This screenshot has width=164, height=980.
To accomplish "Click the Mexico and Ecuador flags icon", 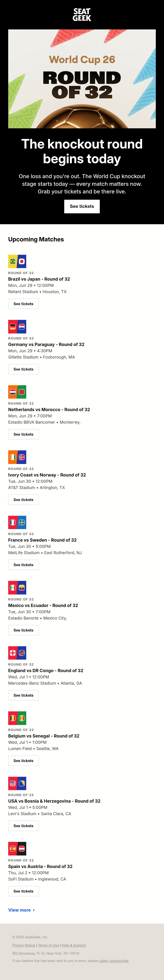I will tap(17, 587).
